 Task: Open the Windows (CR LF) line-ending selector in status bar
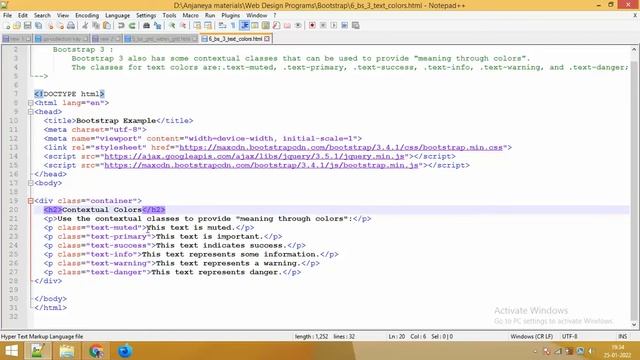[x=531, y=337]
